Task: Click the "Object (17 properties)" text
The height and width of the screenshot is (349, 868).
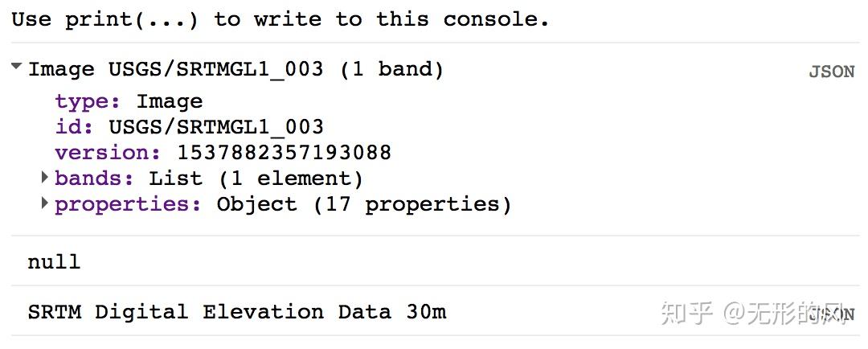Action: tap(364, 203)
